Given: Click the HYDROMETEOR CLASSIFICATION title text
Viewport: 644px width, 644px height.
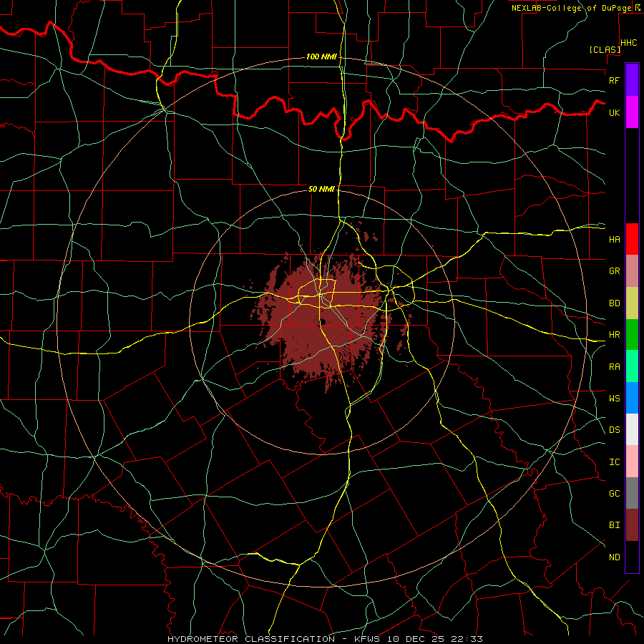Looking at the screenshot, I should tap(251, 639).
